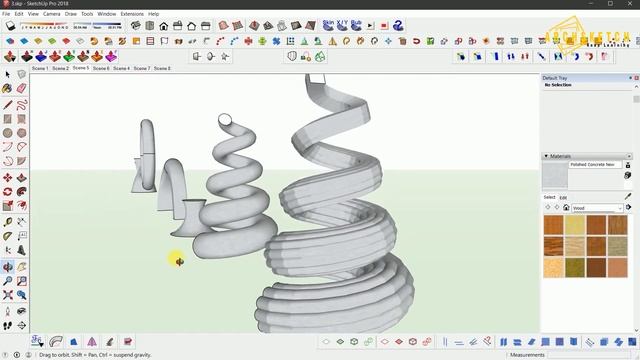Click tray scrollbar up arrow
Image resolution: width=640 pixels, height=360 pixels.
click(636, 87)
